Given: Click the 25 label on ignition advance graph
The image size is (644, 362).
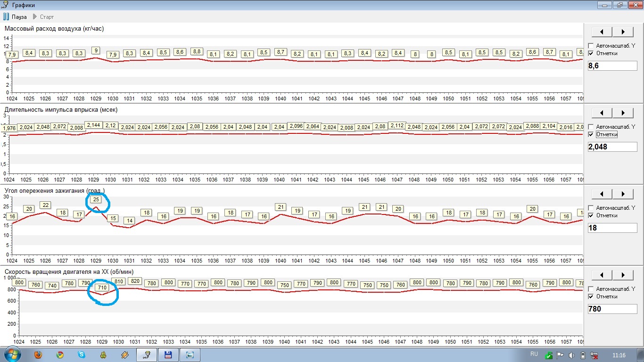Looking at the screenshot, I should [x=96, y=199].
